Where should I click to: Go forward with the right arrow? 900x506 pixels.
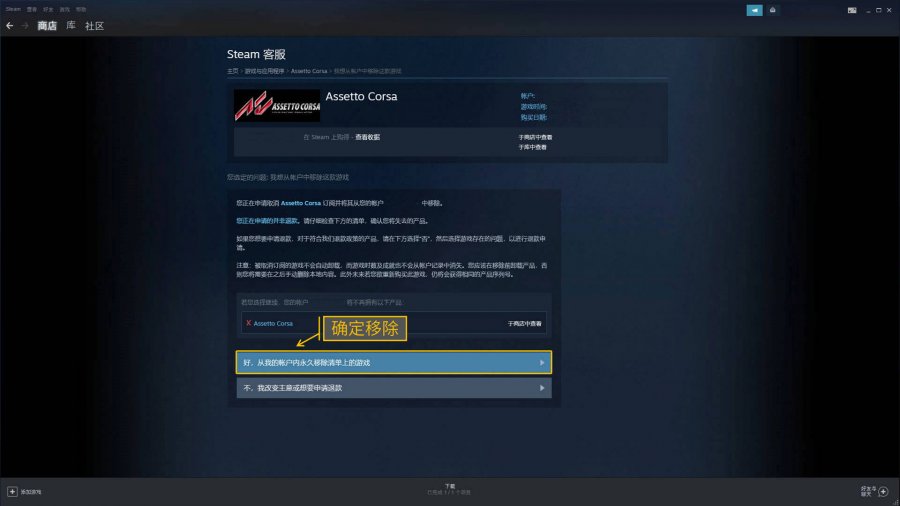(25, 26)
